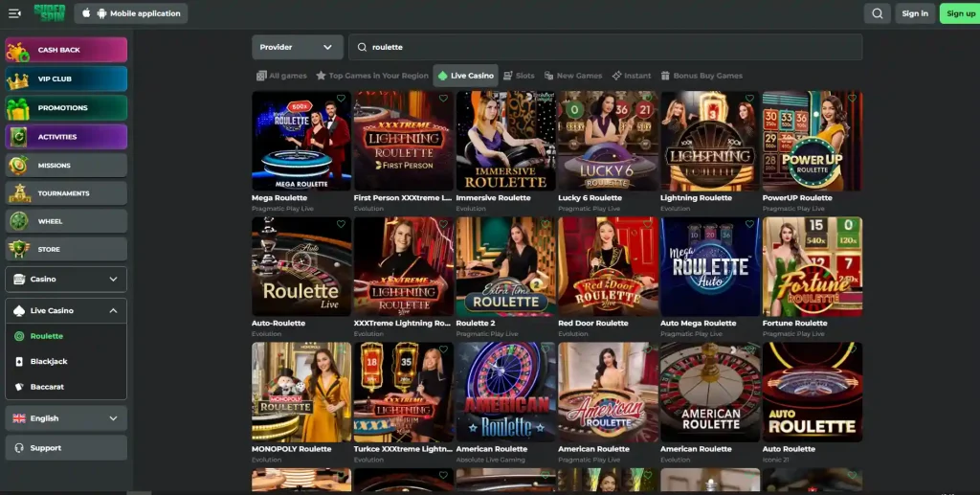Favorite First Person XXXtreme Lightning heart
The height and width of the screenshot is (495, 980).
pyautogui.click(x=443, y=98)
